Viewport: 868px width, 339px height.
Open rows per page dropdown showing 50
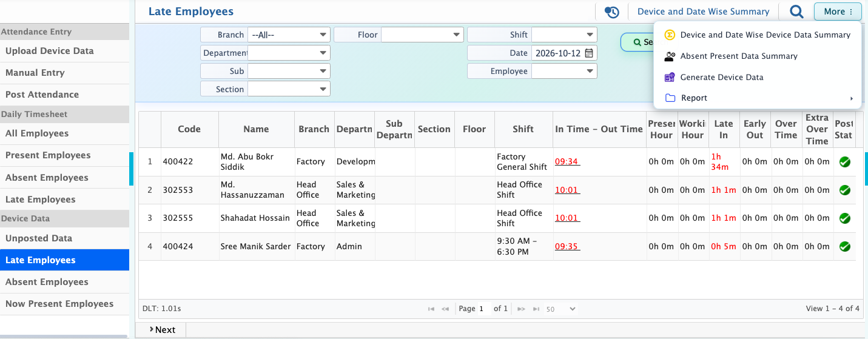click(x=560, y=309)
